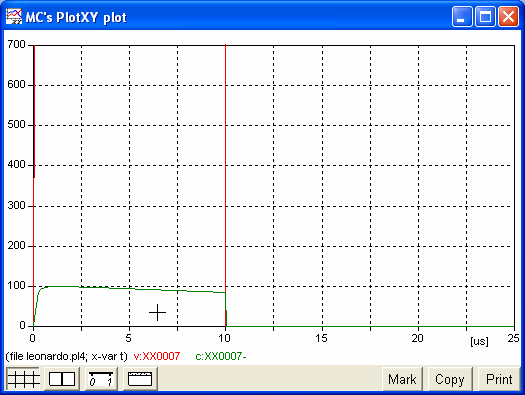Click the Mark button
The width and height of the screenshot is (525, 395).
coord(402,379)
